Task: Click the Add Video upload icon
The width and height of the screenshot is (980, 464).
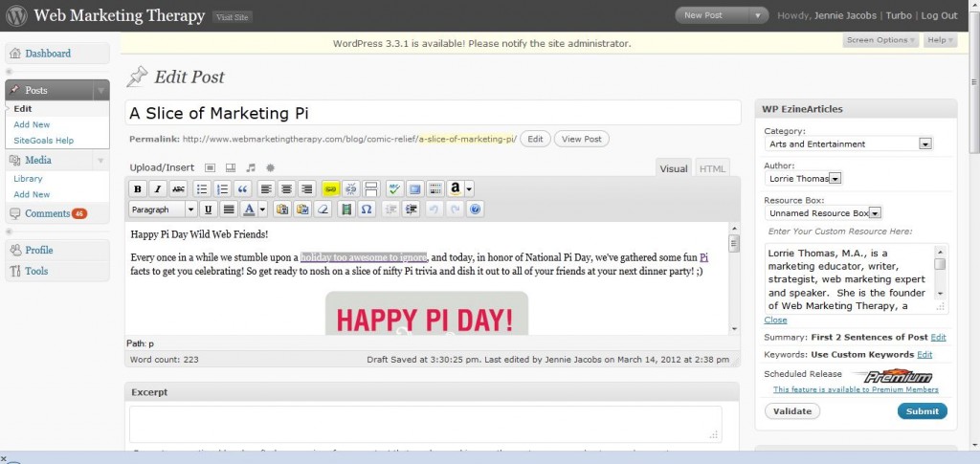Action: pos(231,167)
